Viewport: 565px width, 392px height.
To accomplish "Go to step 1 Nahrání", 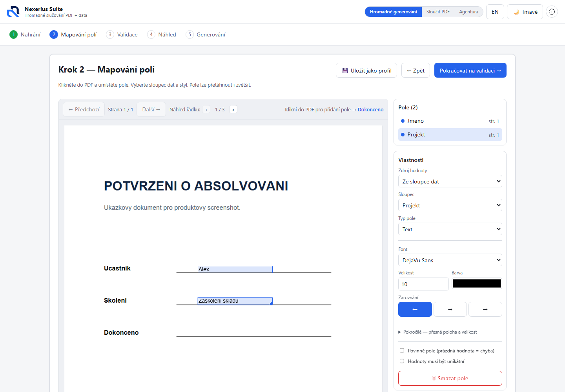I will (x=25, y=34).
